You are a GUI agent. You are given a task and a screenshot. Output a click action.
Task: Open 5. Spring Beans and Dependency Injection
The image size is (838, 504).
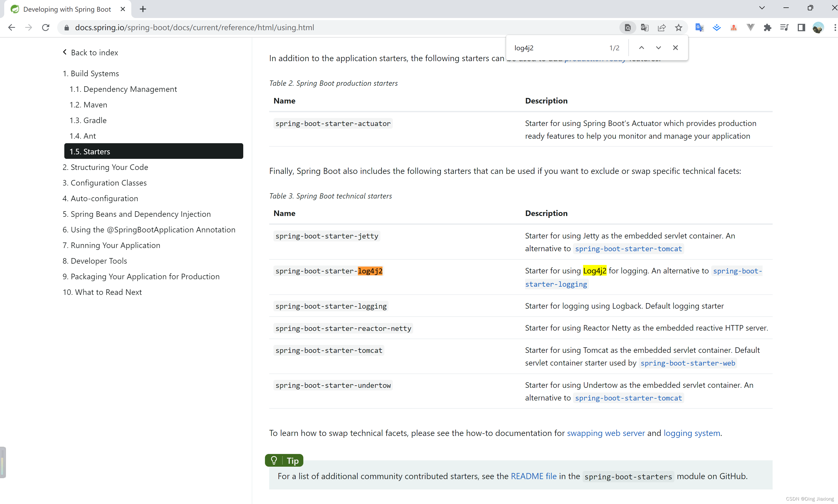[x=137, y=214]
